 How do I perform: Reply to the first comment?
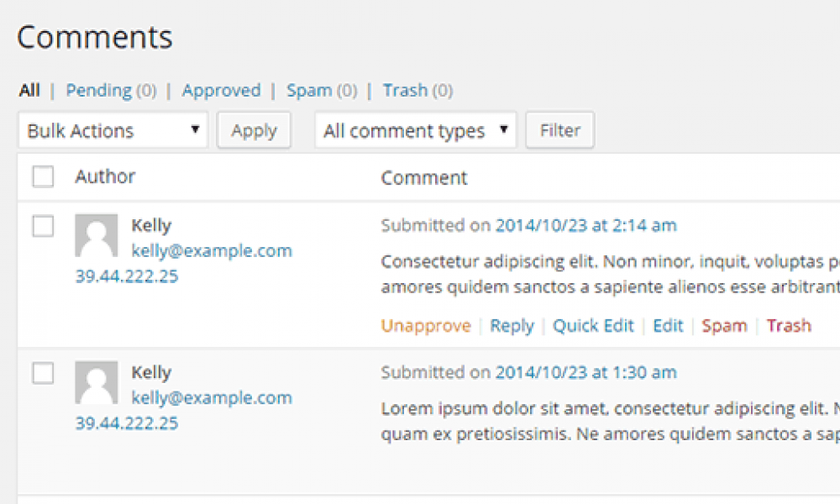tap(512, 326)
